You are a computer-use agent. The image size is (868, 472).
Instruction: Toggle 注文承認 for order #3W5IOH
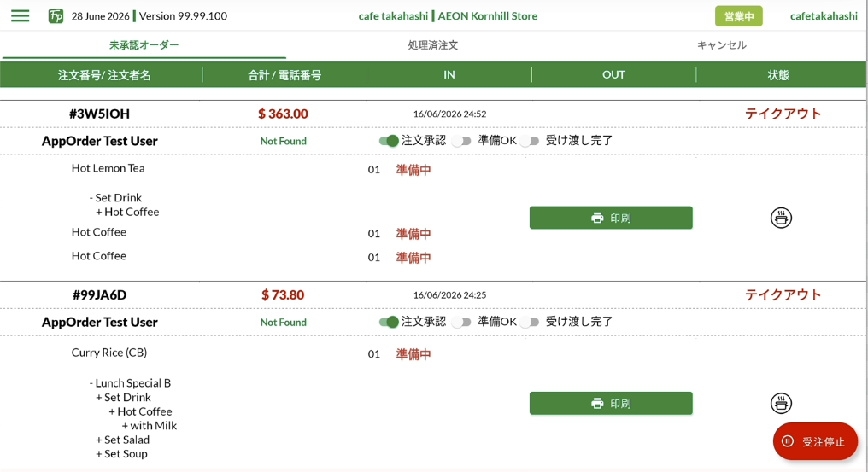(x=389, y=141)
